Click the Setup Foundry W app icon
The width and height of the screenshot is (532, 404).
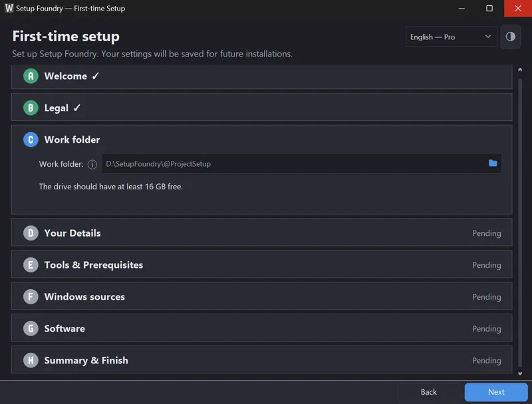pos(9,8)
